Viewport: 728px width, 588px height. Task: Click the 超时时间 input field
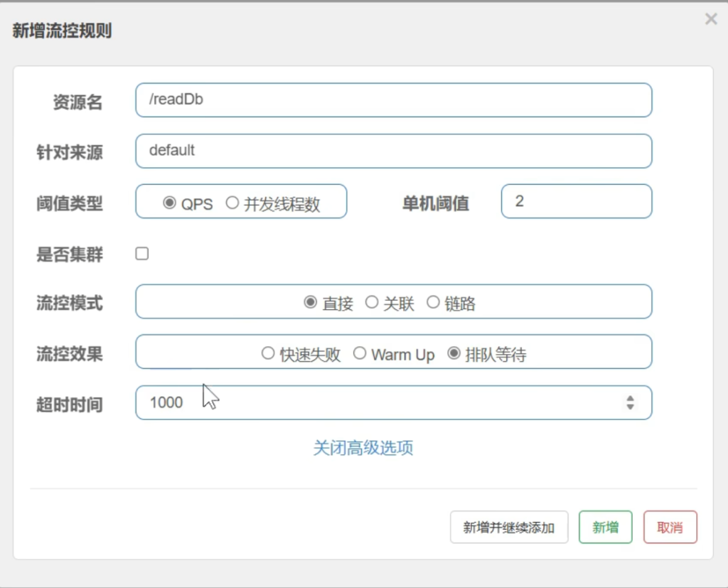tap(377, 403)
